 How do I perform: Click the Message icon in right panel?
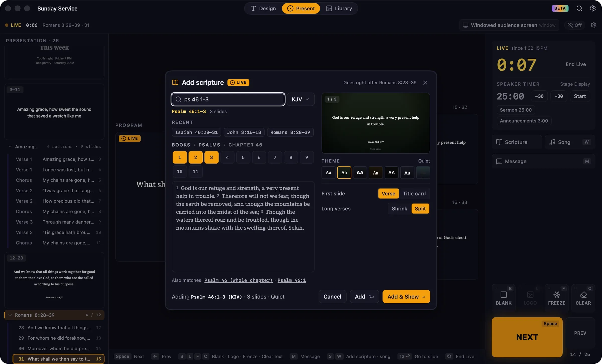coord(499,161)
